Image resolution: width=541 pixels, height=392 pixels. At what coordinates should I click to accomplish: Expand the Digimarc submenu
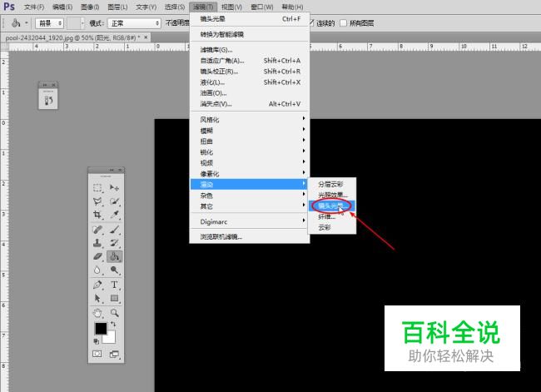coord(250,222)
